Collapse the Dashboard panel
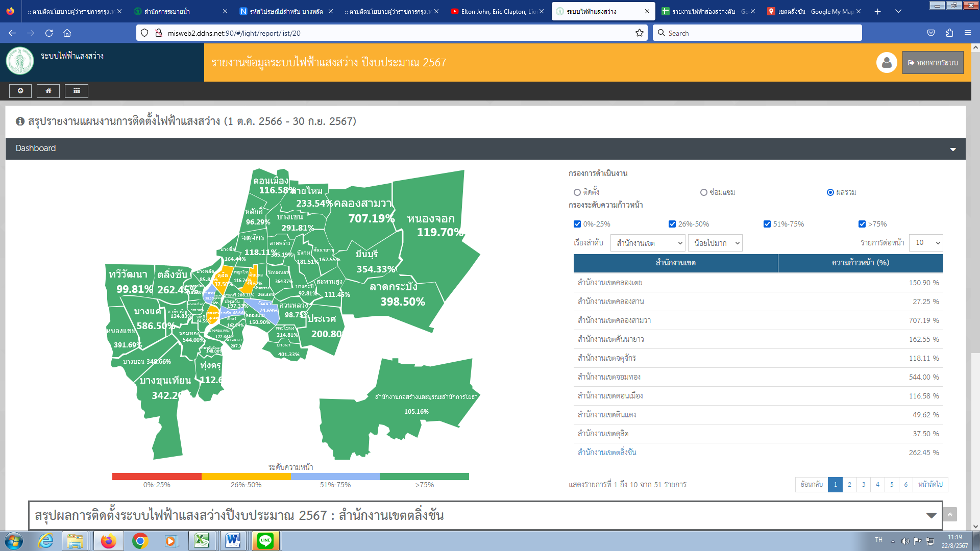 click(x=952, y=149)
